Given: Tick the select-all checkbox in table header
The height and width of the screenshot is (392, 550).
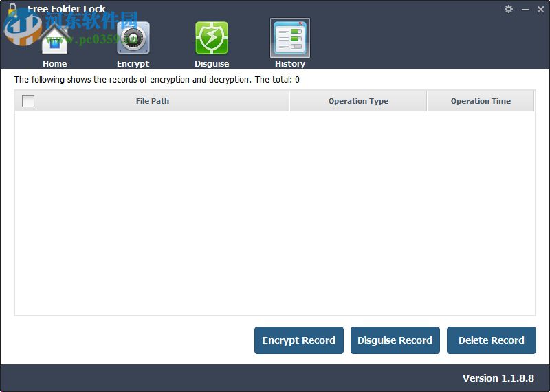Looking at the screenshot, I should click(x=28, y=101).
